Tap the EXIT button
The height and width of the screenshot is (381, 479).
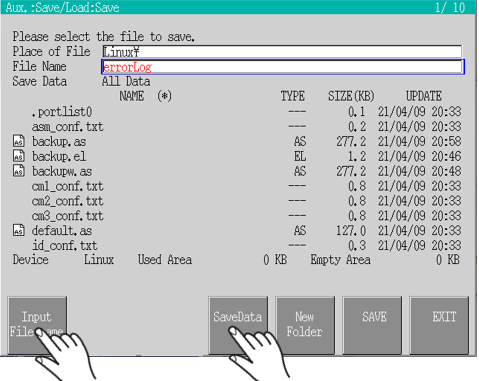point(439,325)
